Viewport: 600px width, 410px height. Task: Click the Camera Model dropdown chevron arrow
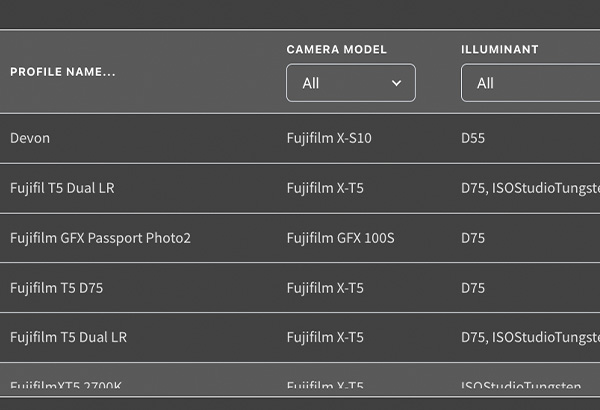396,83
